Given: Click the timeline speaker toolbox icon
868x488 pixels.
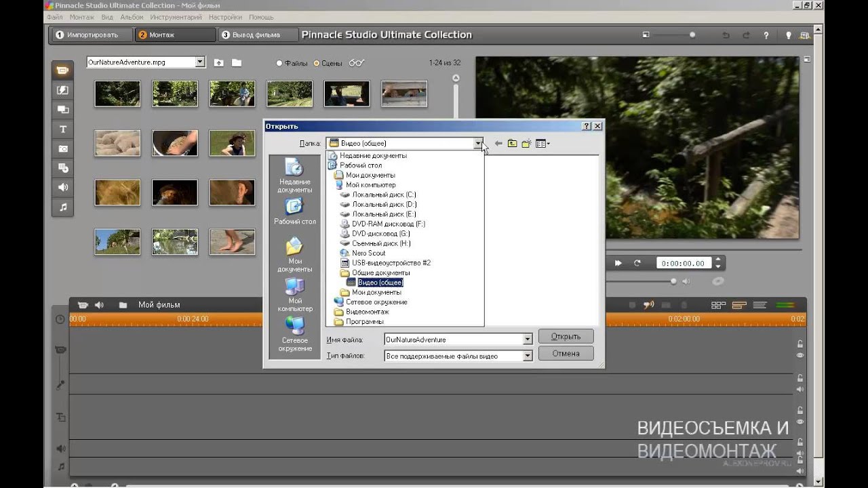Looking at the screenshot, I should tap(99, 305).
